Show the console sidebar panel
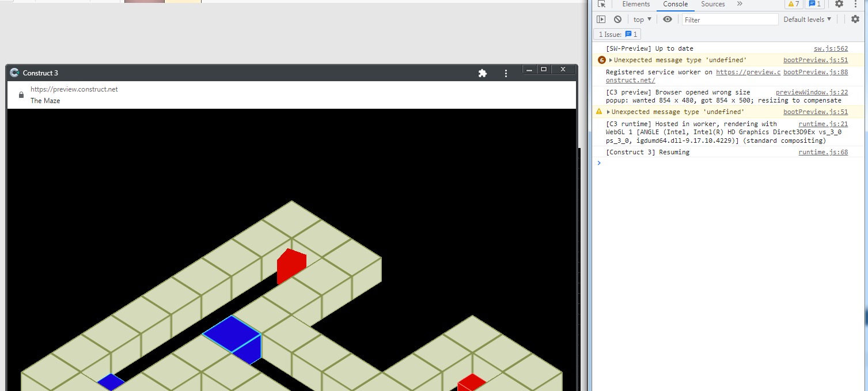 click(601, 20)
